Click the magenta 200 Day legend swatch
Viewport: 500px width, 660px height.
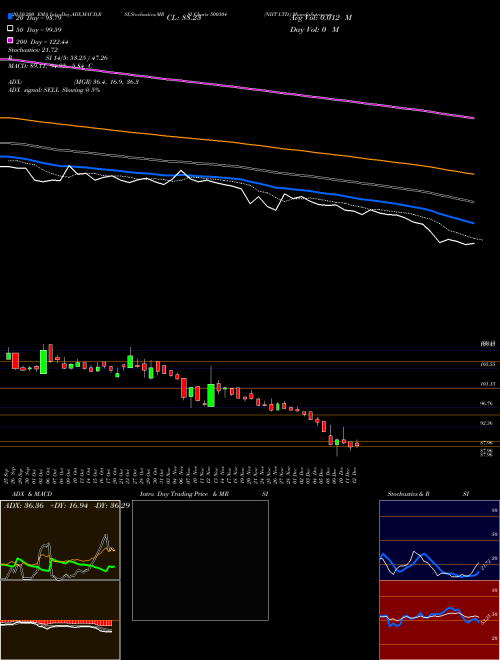(x=11, y=40)
